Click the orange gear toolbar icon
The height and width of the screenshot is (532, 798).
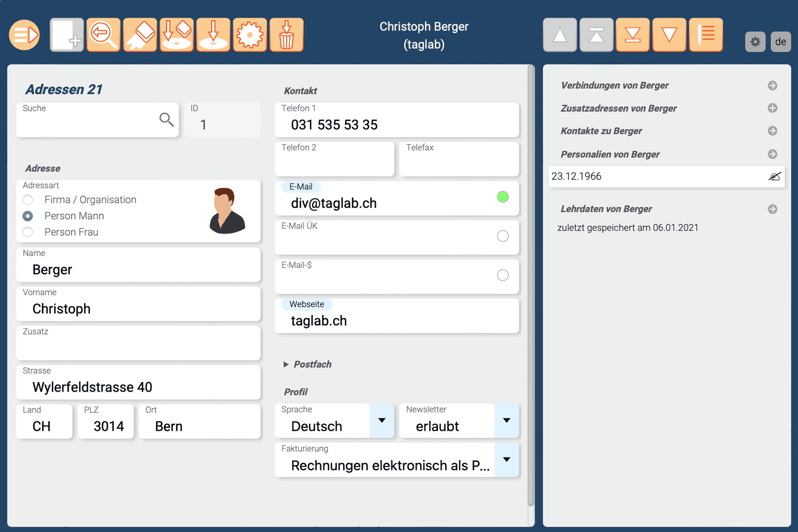click(x=250, y=35)
